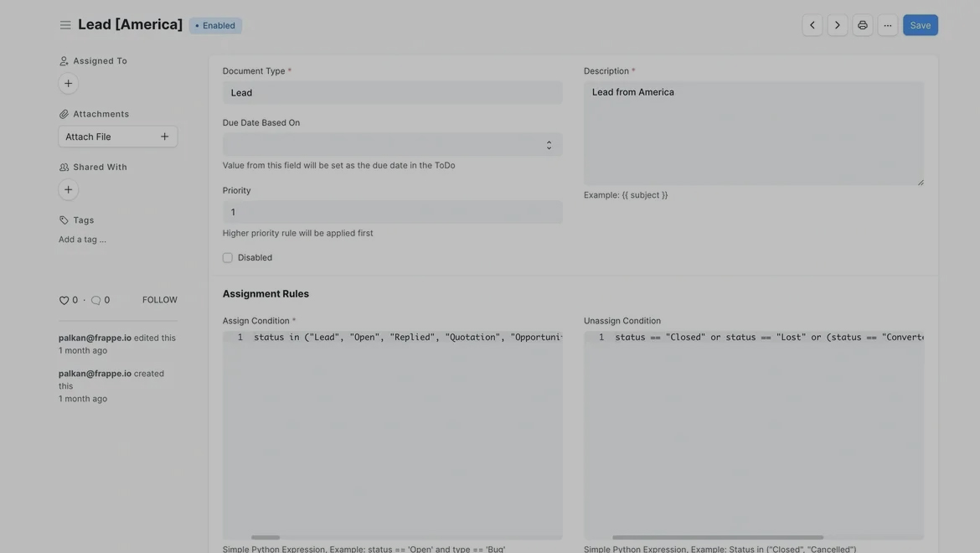Click Add a tag link
Screen dimensions: 980x553
(82, 240)
